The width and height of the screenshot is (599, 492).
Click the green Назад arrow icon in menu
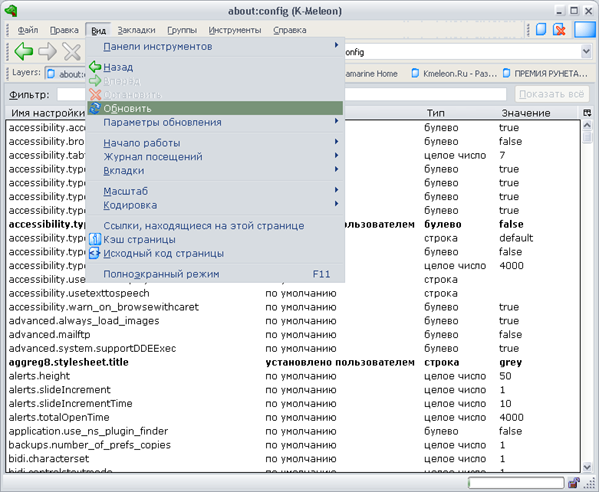coord(95,67)
